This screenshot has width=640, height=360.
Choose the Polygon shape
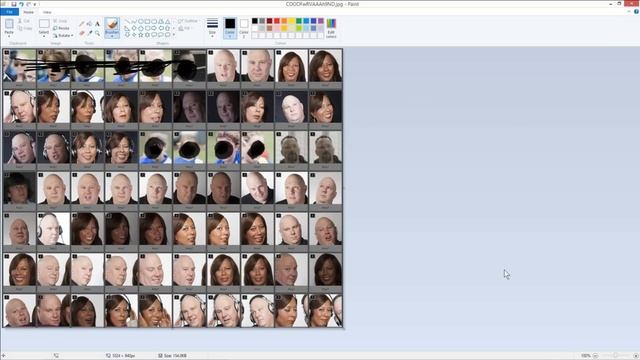tap(161, 21)
